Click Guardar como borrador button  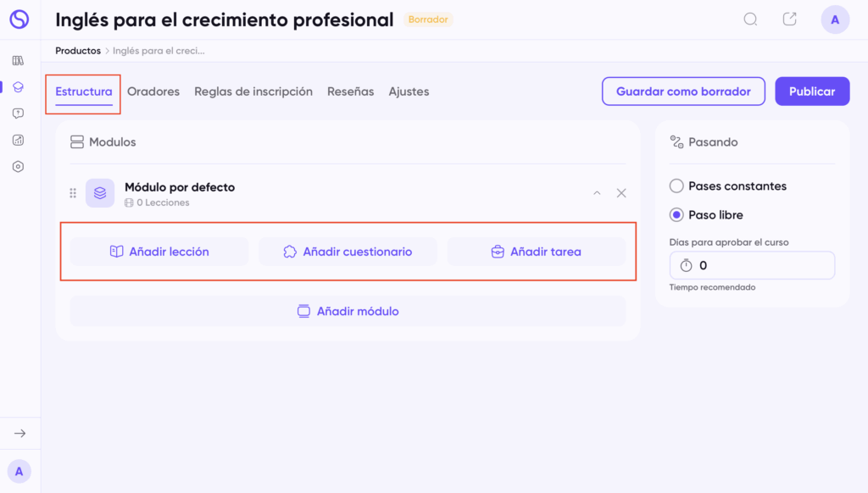[683, 91]
